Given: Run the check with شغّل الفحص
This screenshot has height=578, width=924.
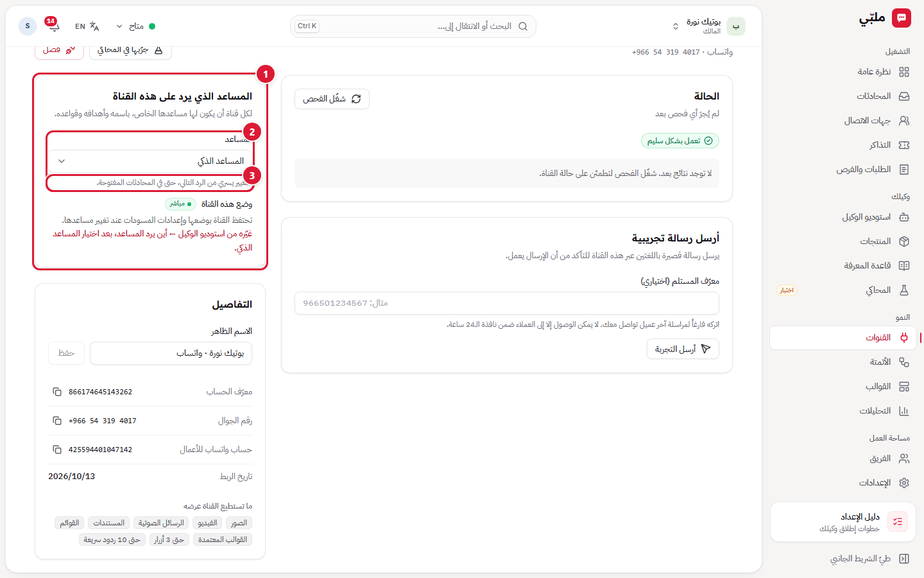Looking at the screenshot, I should click(332, 99).
